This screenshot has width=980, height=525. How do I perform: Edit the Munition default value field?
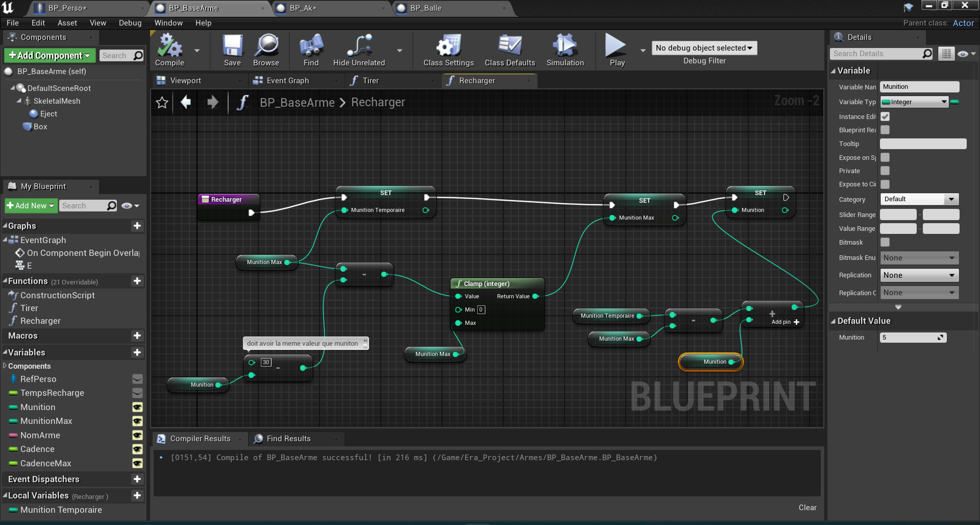click(x=913, y=338)
